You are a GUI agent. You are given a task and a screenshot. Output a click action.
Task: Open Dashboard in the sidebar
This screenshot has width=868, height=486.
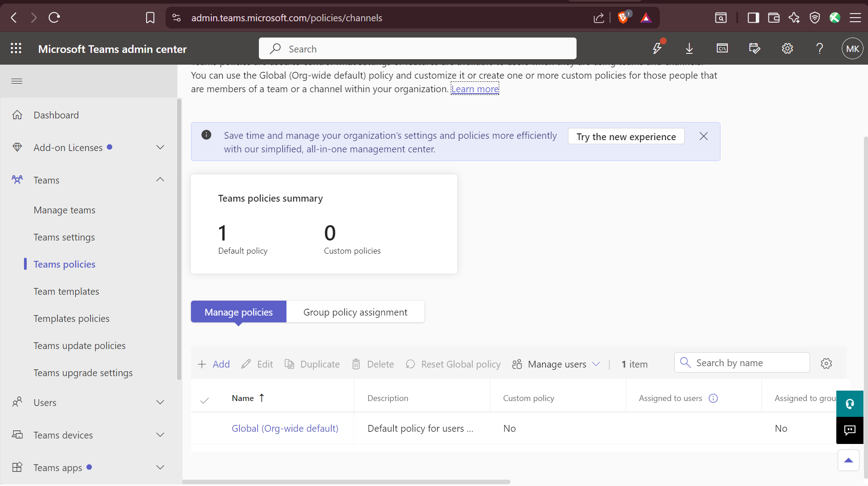coord(56,115)
